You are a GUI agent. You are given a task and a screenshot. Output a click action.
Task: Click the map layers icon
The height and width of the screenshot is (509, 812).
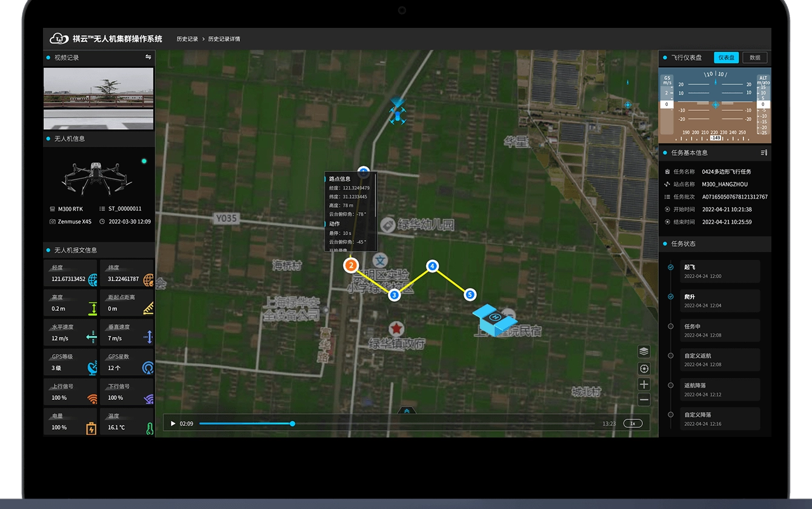(x=644, y=351)
